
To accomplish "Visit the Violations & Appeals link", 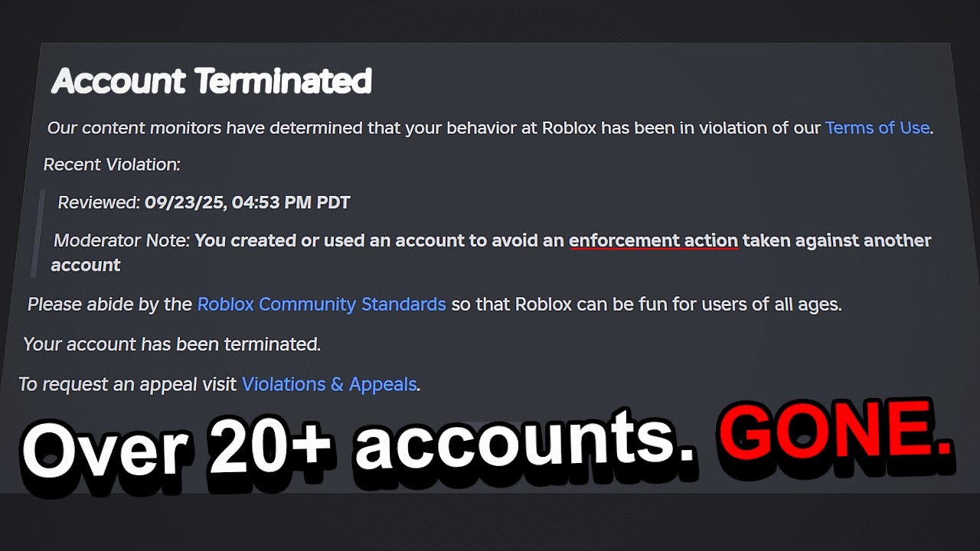I will click(x=329, y=384).
